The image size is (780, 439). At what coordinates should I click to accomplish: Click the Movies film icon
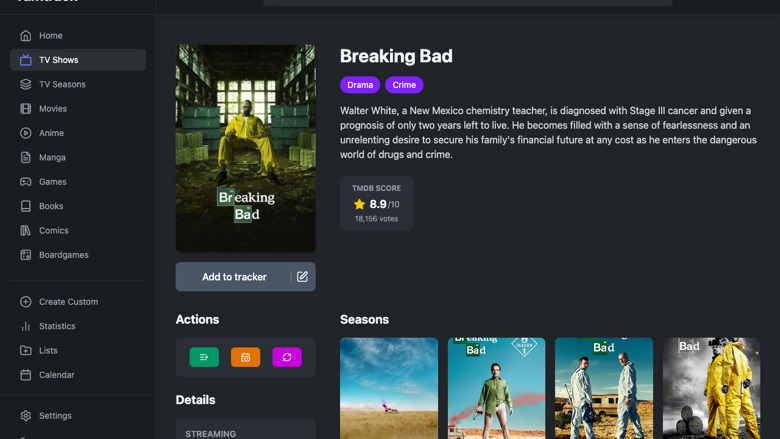coord(25,109)
